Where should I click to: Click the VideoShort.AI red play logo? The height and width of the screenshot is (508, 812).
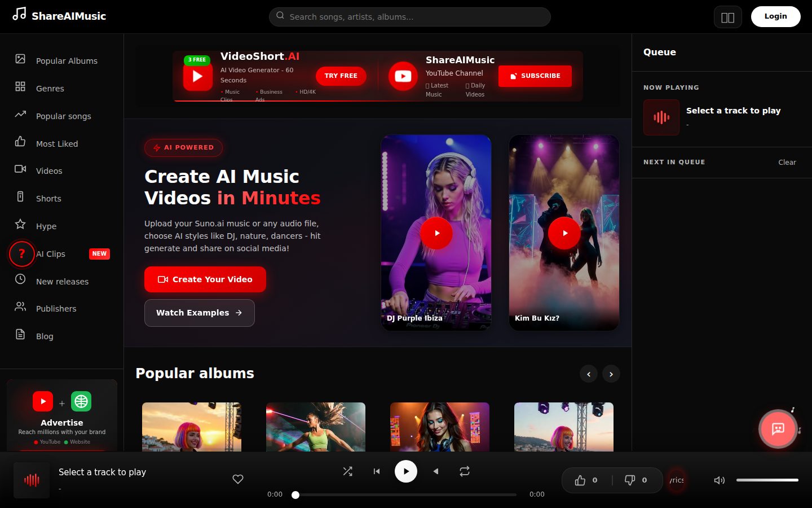coord(197,76)
